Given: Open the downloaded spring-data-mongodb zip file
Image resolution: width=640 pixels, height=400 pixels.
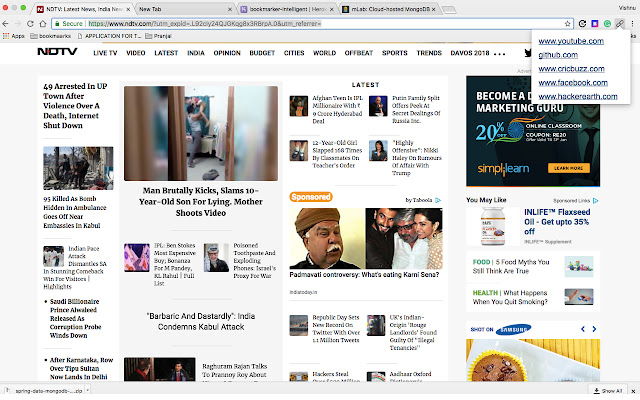Looking at the screenshot, I should coord(45,392).
